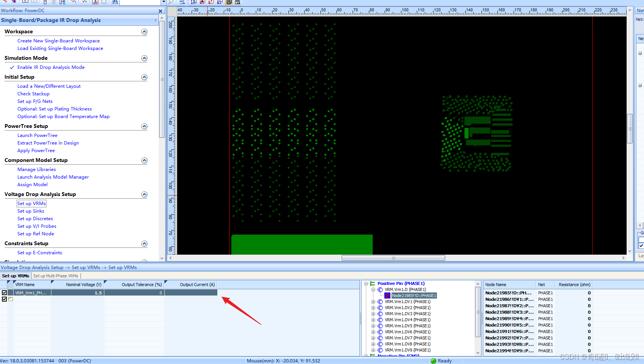This screenshot has height=364, width=644.
Task: Click Set up Ref Node link
Action: 36,234
